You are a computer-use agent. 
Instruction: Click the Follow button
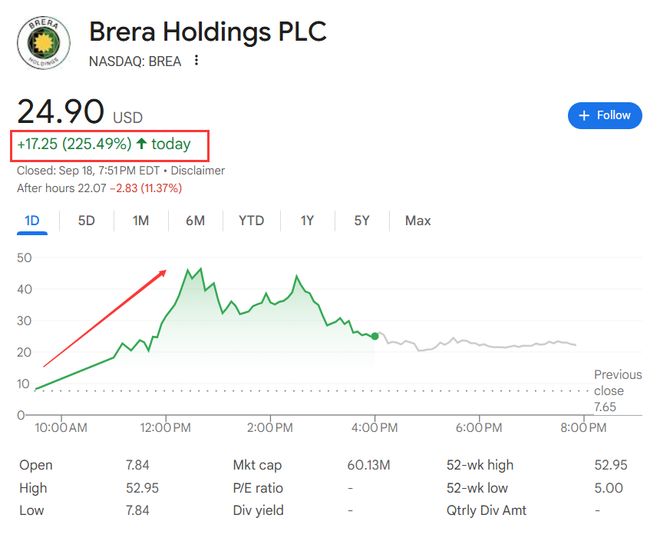point(605,115)
